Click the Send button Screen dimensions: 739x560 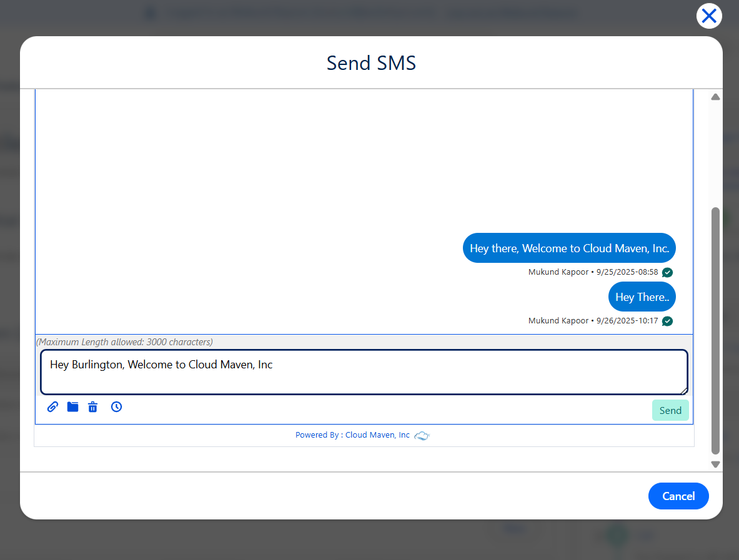[670, 410]
